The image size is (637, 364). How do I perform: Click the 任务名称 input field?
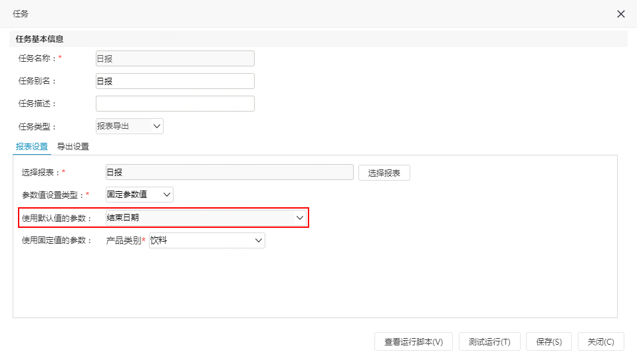[175, 58]
